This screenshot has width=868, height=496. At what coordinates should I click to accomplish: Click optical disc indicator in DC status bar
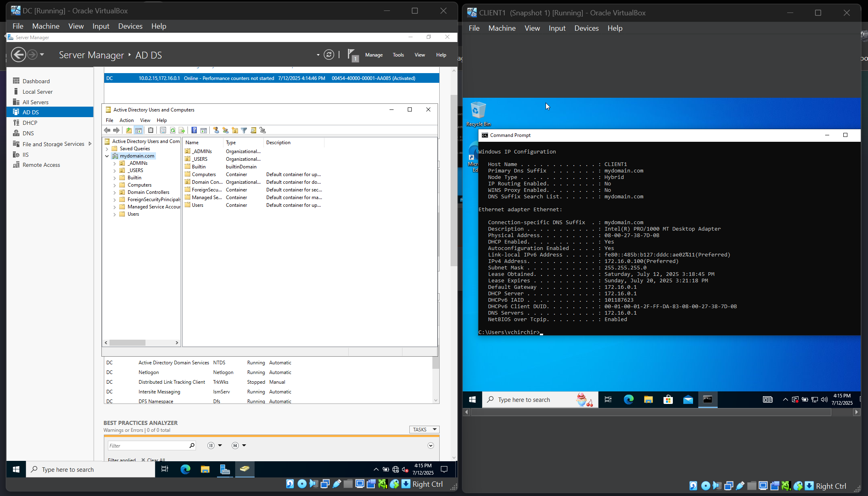click(302, 484)
